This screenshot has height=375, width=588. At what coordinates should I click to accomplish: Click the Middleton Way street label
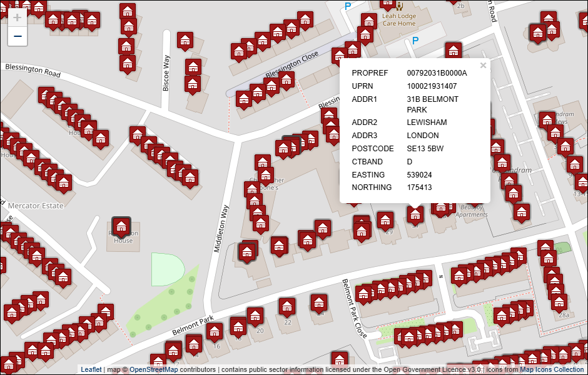click(x=223, y=229)
